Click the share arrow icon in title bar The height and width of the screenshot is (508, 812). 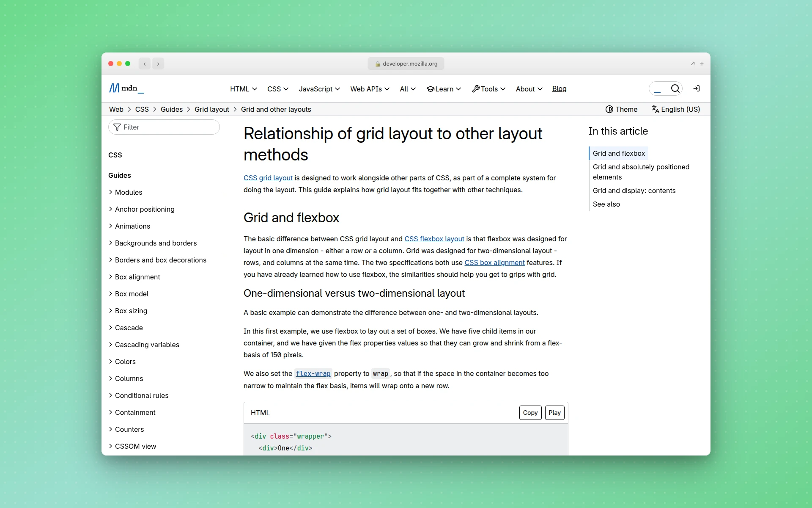[x=693, y=63]
